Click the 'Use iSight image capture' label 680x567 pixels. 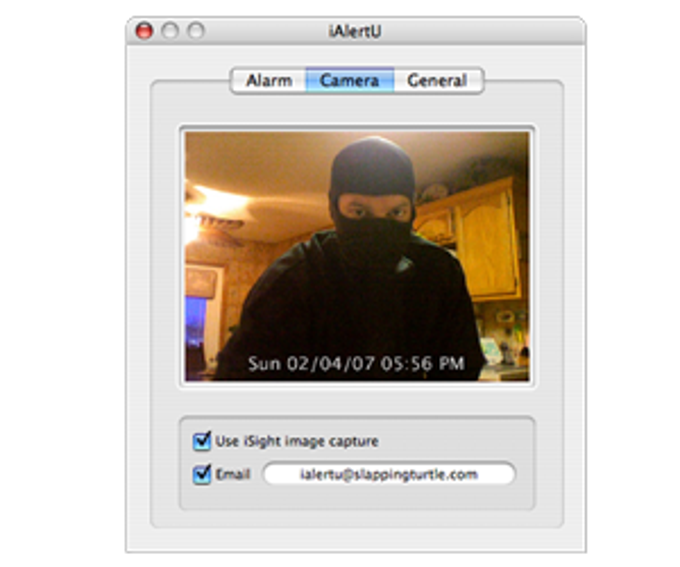click(297, 441)
